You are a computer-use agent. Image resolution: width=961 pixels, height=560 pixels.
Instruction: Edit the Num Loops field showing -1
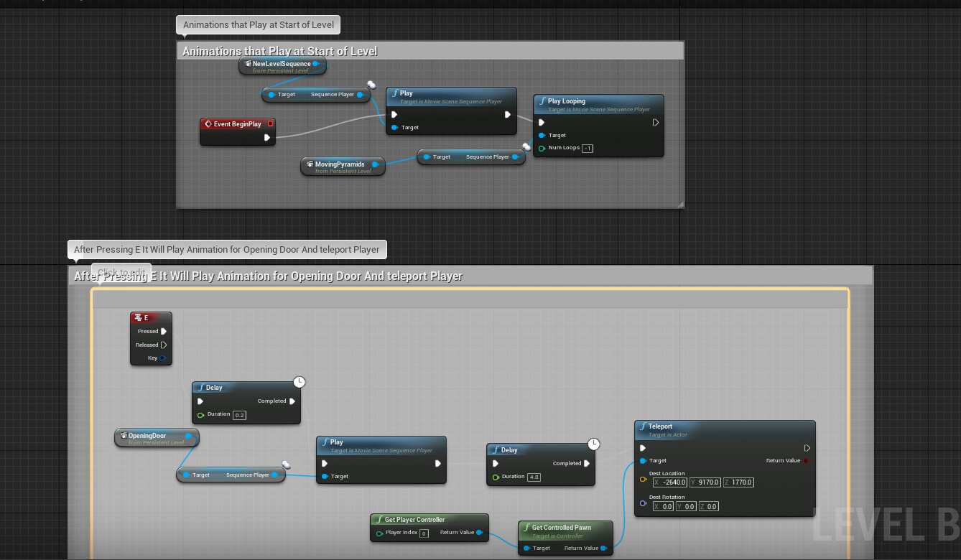tap(589, 148)
